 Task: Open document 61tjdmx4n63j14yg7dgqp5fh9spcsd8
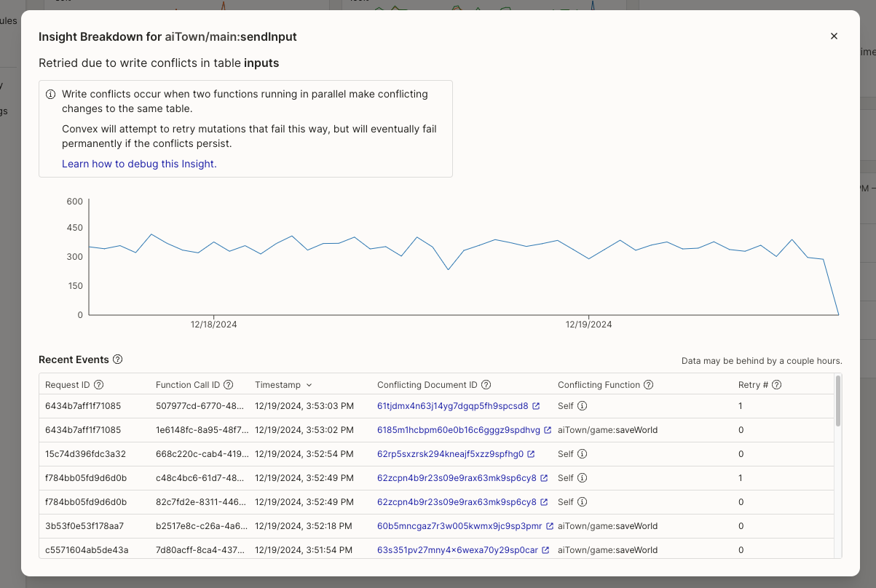(x=453, y=406)
